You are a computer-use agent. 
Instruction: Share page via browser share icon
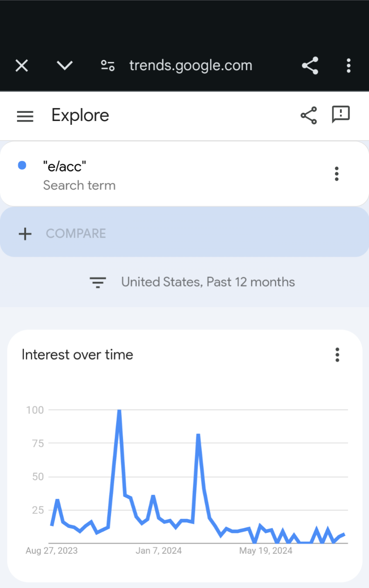click(310, 65)
